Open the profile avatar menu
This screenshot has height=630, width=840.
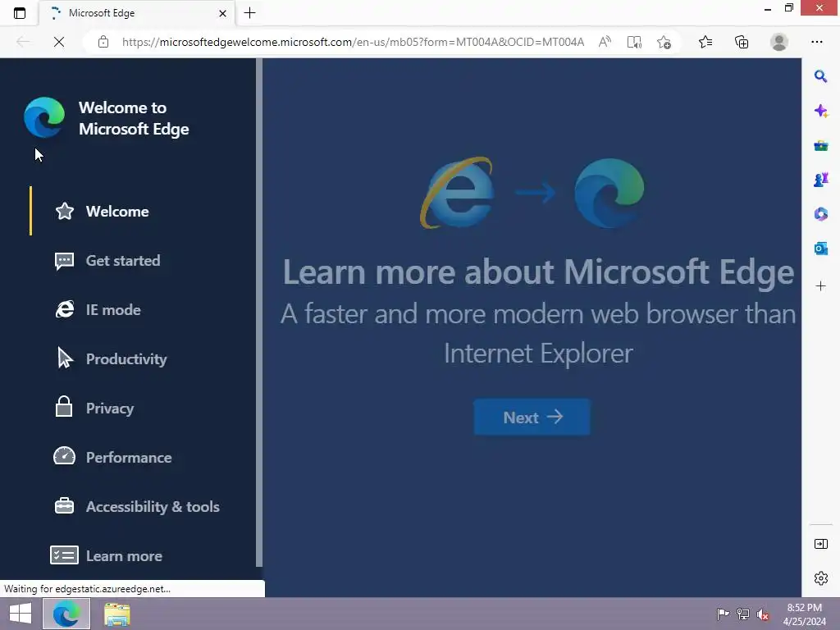pyautogui.click(x=779, y=42)
